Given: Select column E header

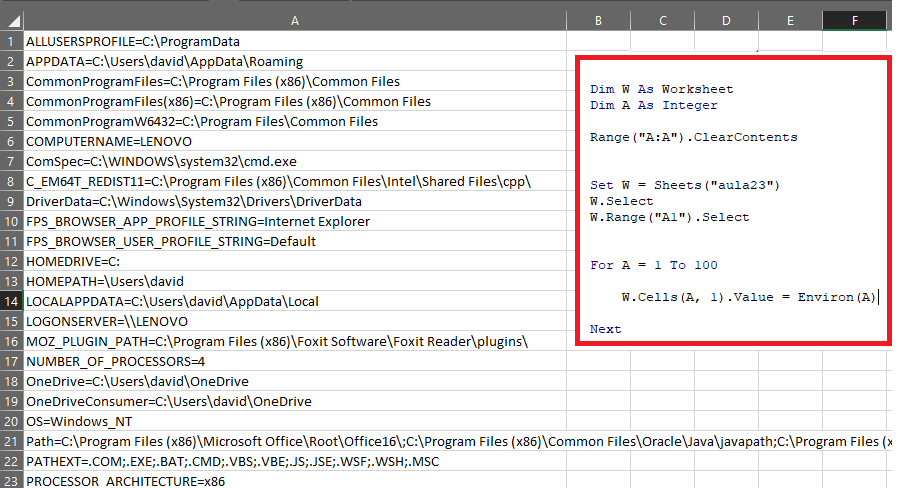Looking at the screenshot, I should click(x=790, y=21).
